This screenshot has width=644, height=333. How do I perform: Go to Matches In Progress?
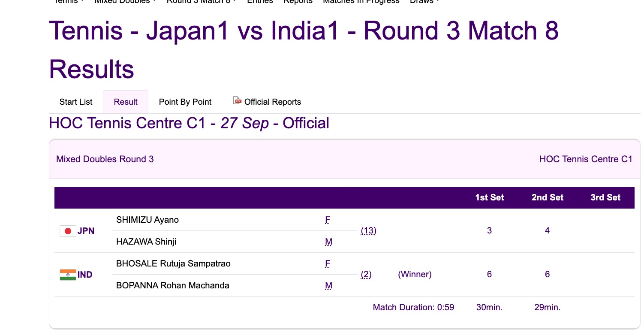click(x=361, y=1)
